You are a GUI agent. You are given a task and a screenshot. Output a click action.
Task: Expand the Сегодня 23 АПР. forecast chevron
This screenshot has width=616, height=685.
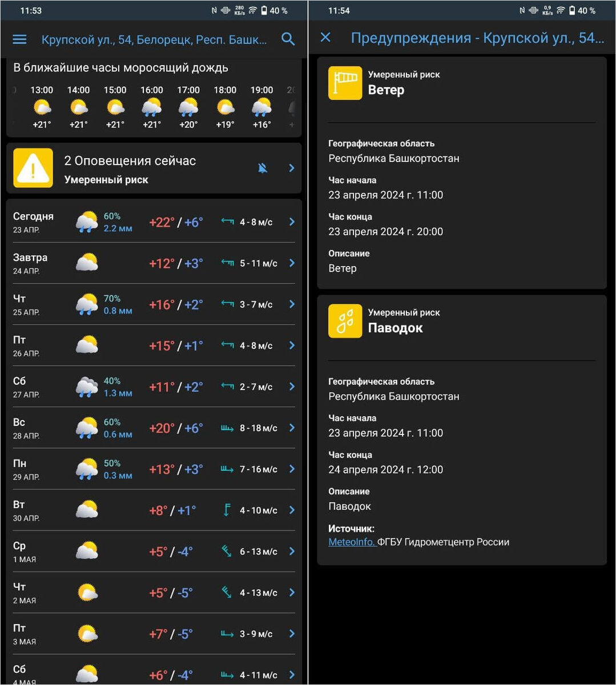pyautogui.click(x=292, y=221)
